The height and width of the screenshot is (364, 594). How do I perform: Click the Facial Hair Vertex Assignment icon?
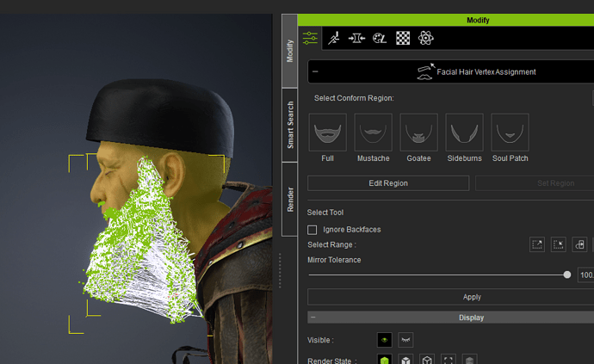[x=425, y=71]
